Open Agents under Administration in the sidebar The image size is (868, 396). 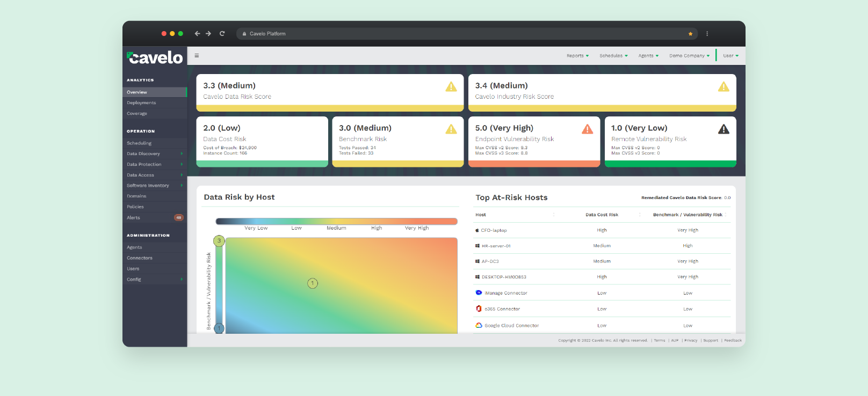click(x=155, y=247)
